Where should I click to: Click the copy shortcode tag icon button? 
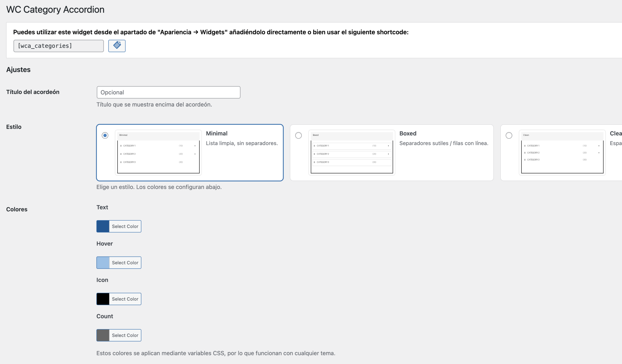(x=117, y=46)
